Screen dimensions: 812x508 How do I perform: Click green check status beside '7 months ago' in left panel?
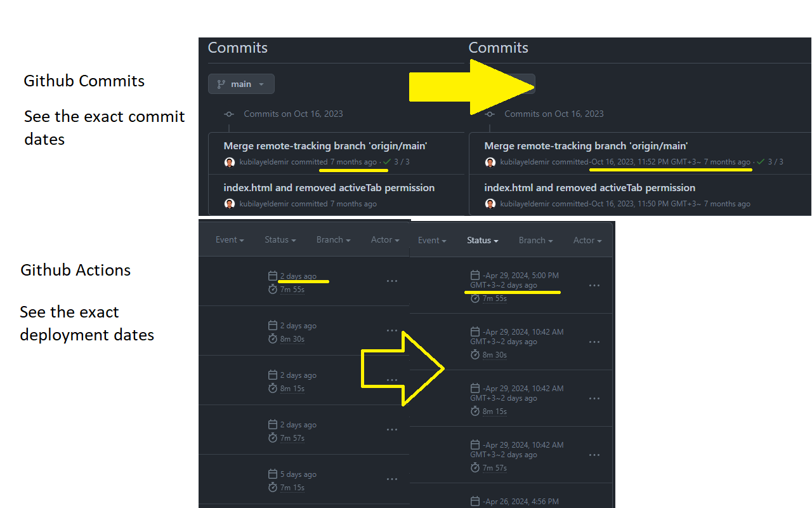pyautogui.click(x=387, y=162)
